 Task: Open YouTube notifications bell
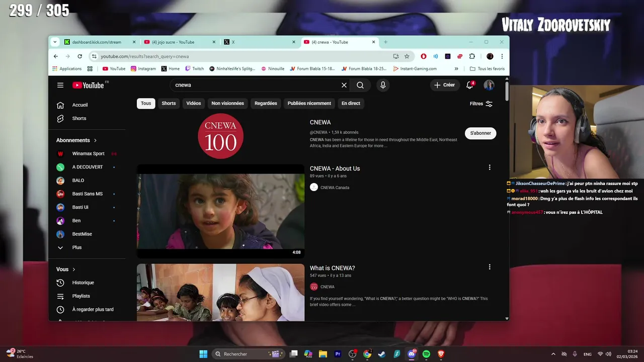[470, 85]
